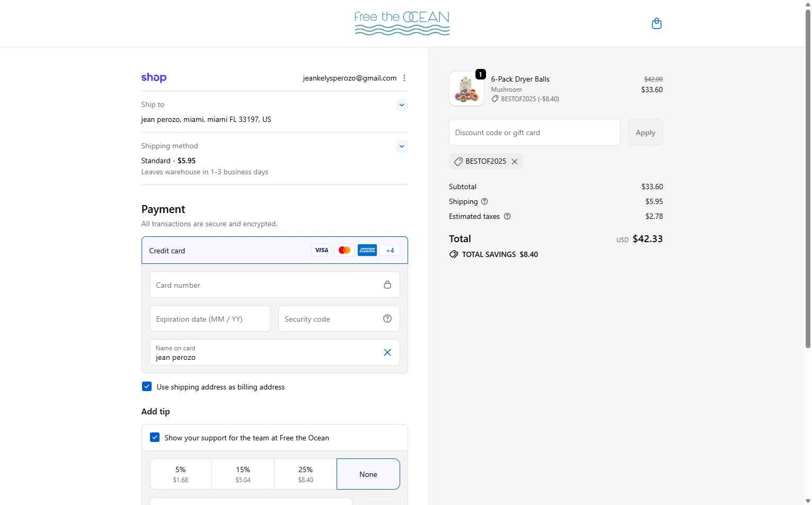The width and height of the screenshot is (812, 505).
Task: Click the lock icon in Card number
Action: (387, 285)
